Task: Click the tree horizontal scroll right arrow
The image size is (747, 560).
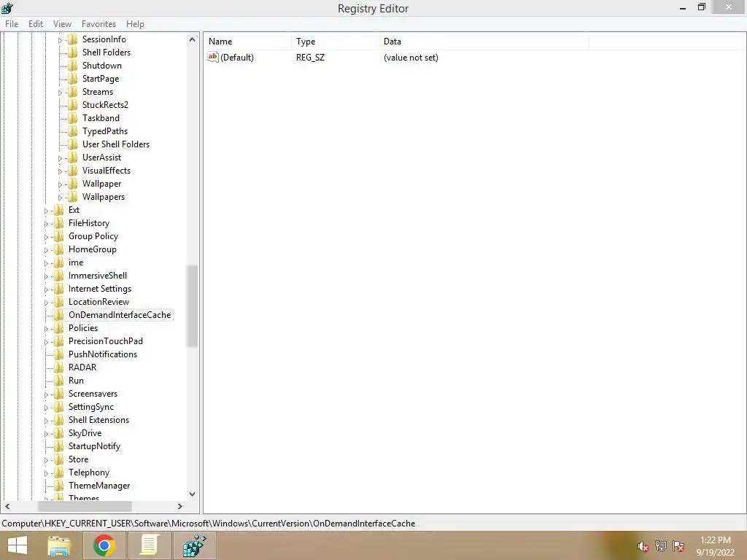Action: pos(179,506)
